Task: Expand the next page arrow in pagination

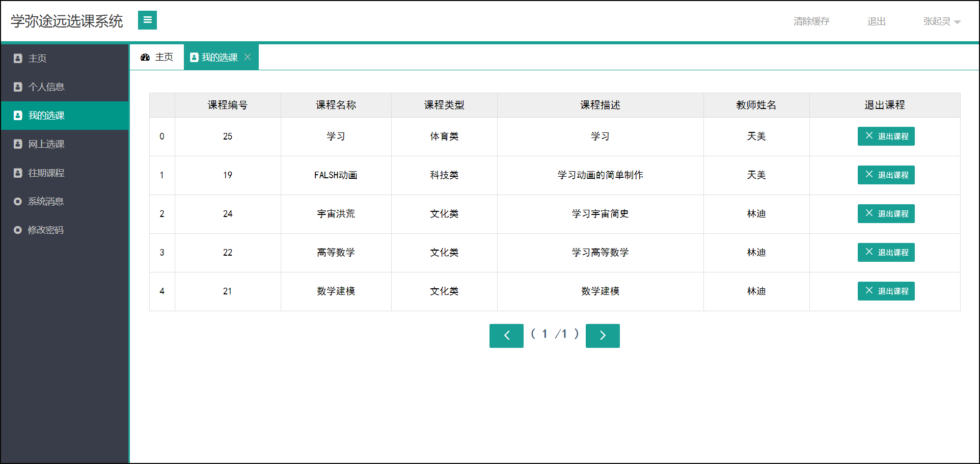Action: tap(603, 336)
